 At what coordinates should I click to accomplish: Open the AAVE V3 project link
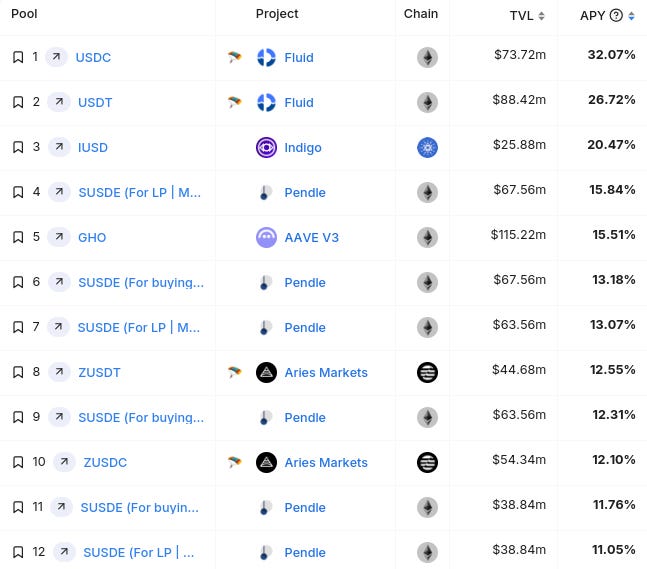pyautogui.click(x=312, y=237)
